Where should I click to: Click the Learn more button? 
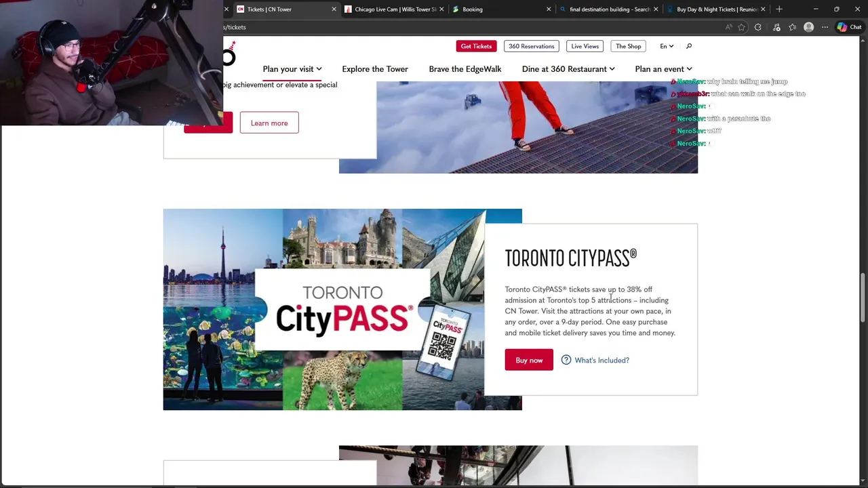point(269,123)
